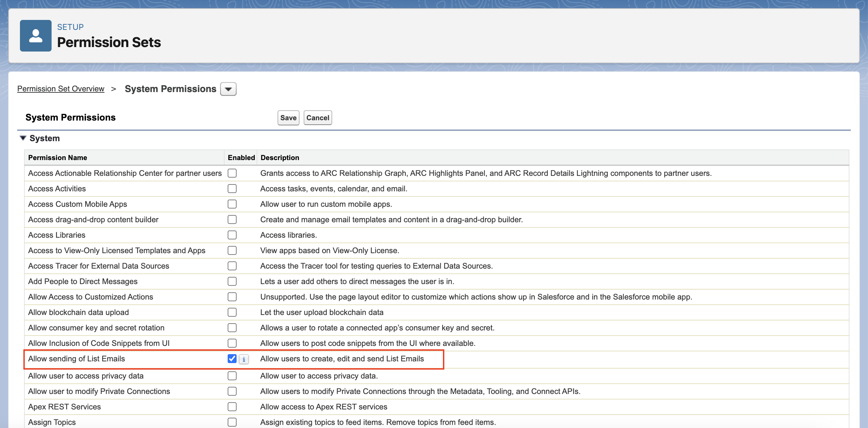Click the System Permissions section heading

[70, 117]
